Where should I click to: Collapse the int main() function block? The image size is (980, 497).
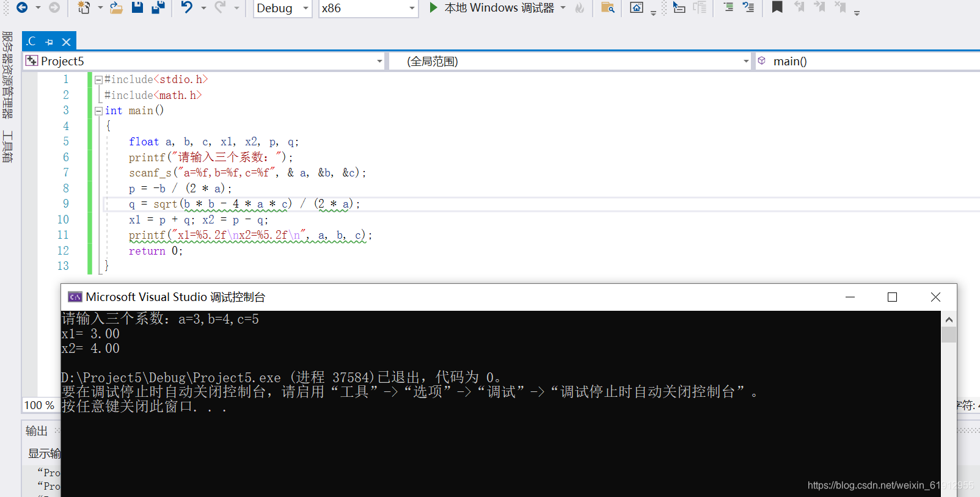pos(98,111)
